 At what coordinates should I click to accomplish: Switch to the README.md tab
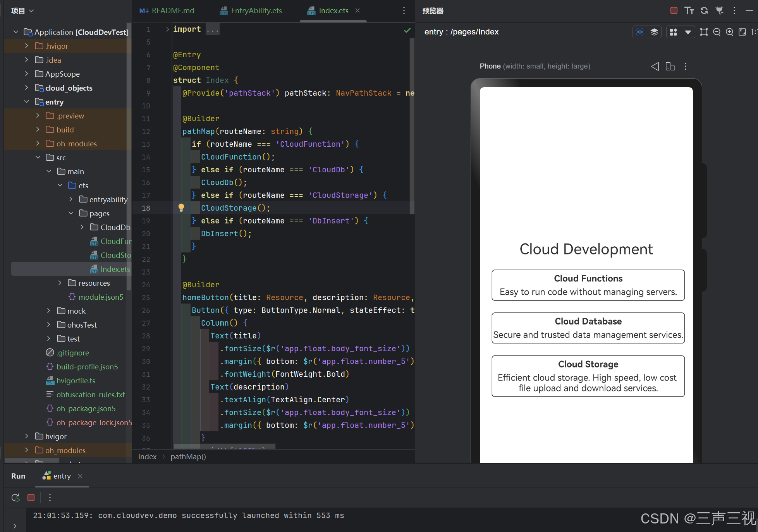pos(172,10)
